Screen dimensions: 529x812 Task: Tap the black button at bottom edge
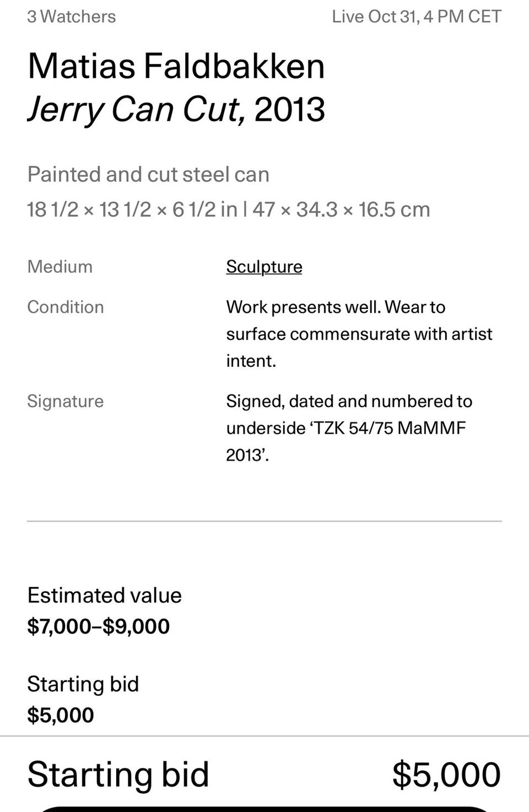264,808
